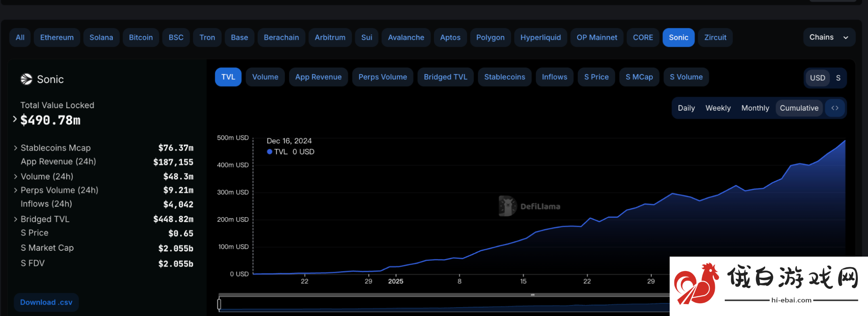This screenshot has height=316, width=868.
Task: Click the 500m USD y-axis label
Action: [x=233, y=138]
